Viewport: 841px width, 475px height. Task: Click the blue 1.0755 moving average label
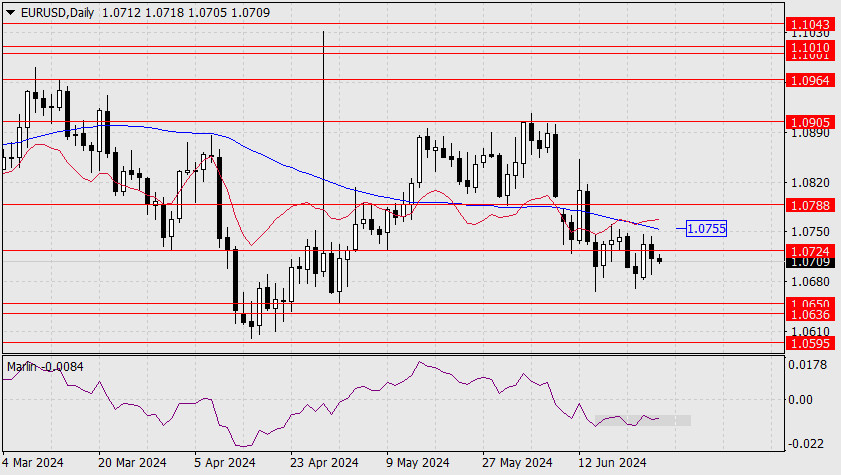pyautogui.click(x=706, y=229)
